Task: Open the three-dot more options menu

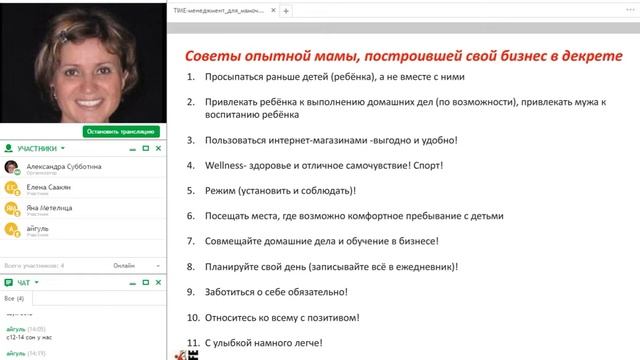Action: [630, 10]
